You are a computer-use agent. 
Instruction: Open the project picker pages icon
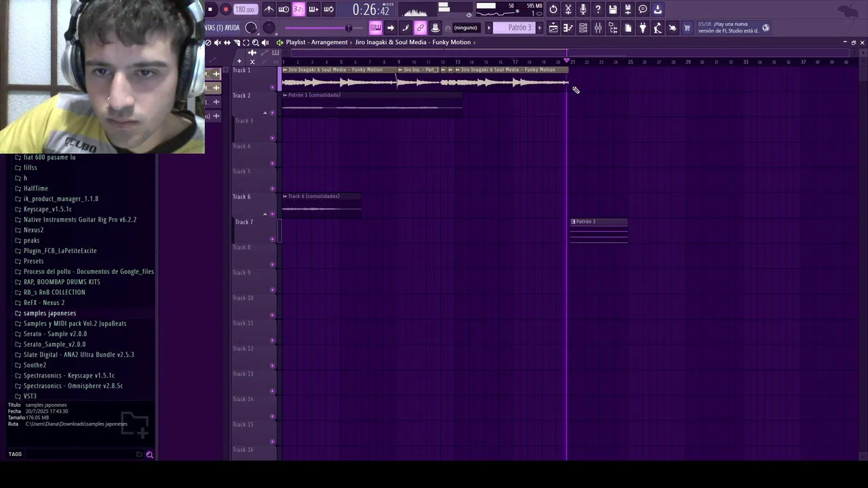click(x=628, y=28)
